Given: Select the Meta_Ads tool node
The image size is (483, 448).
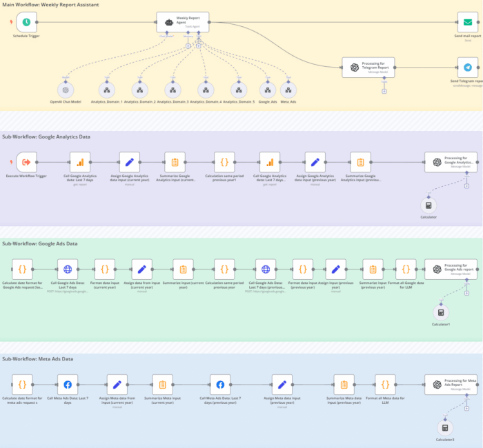Looking at the screenshot, I should click(288, 90).
